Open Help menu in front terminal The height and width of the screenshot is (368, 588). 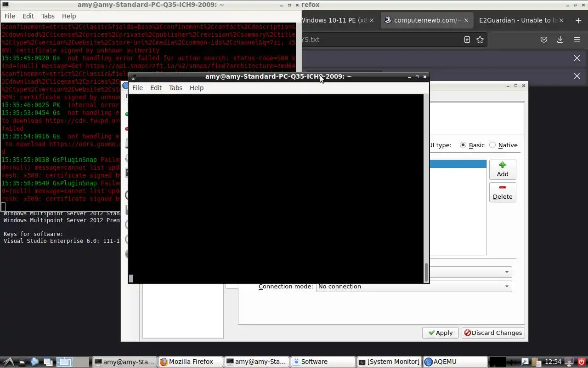click(197, 88)
